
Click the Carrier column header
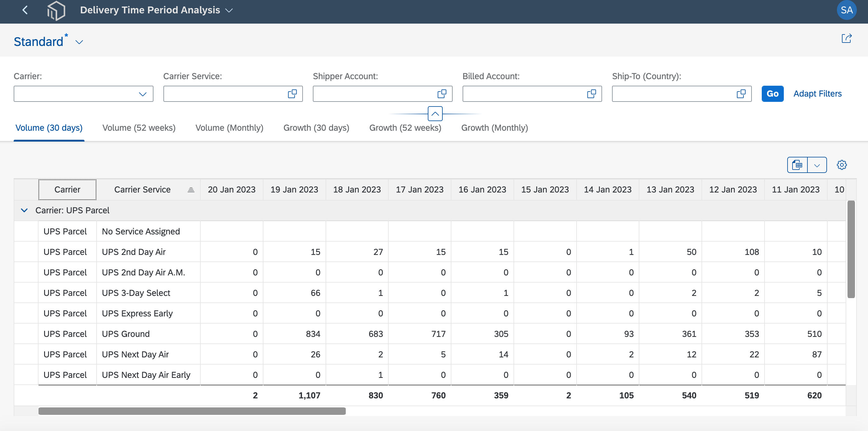click(67, 190)
